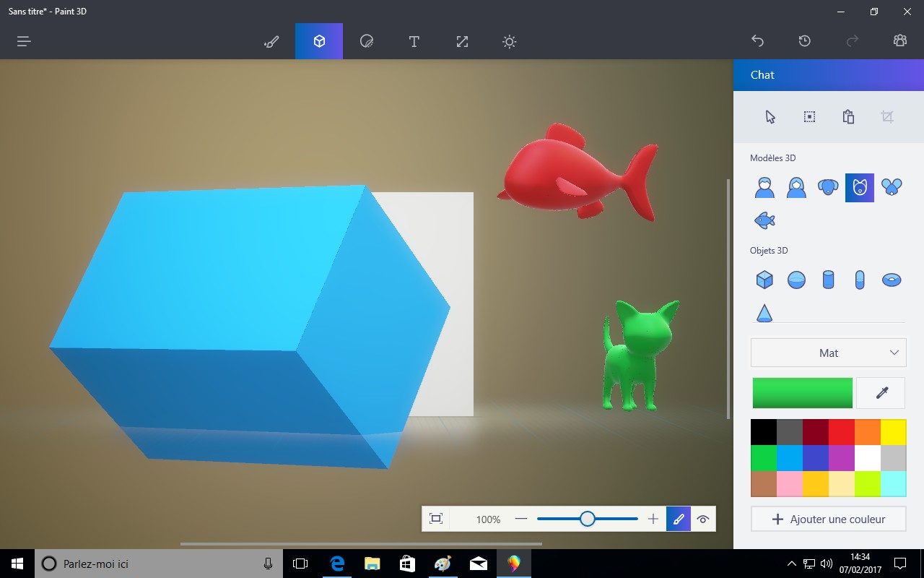Activate the eyedropper color picker

click(881, 393)
